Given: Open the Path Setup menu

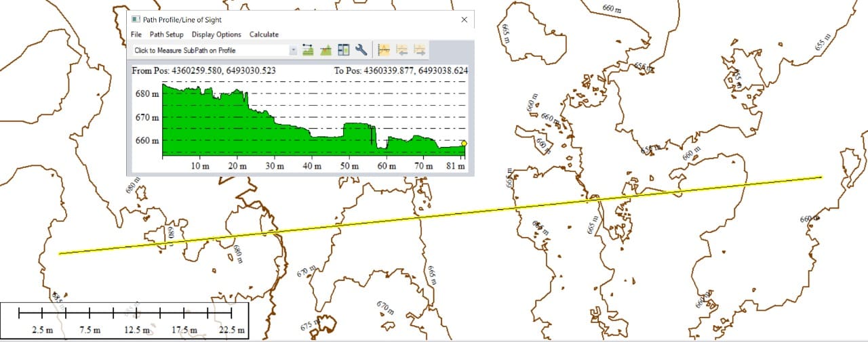Looking at the screenshot, I should pos(166,35).
